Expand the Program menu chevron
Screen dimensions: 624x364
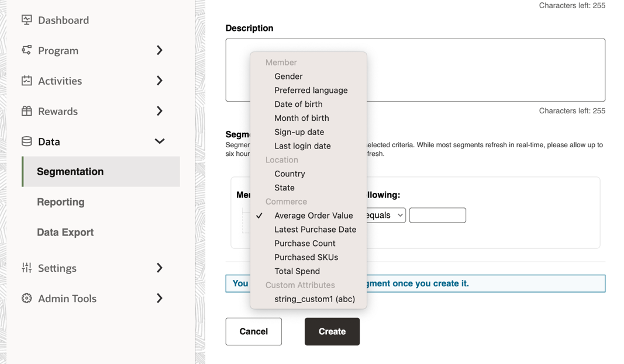coord(160,50)
